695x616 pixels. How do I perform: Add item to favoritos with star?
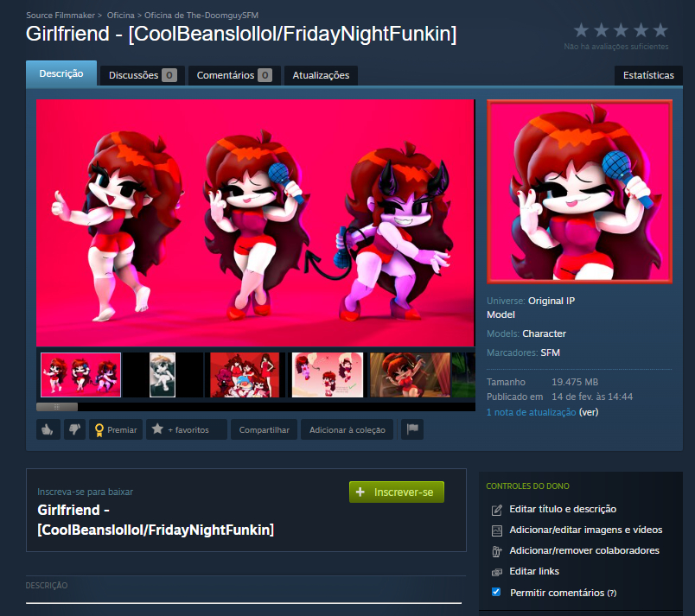[186, 429]
